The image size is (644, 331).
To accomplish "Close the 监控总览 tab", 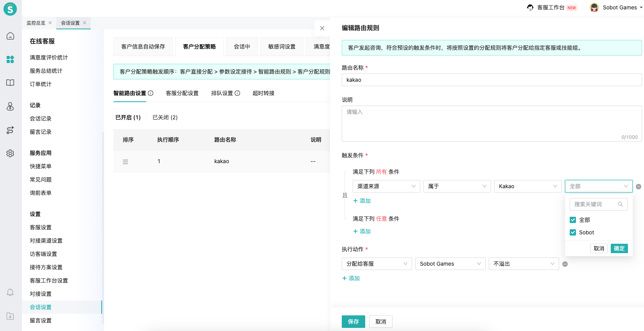I will 50,23.
